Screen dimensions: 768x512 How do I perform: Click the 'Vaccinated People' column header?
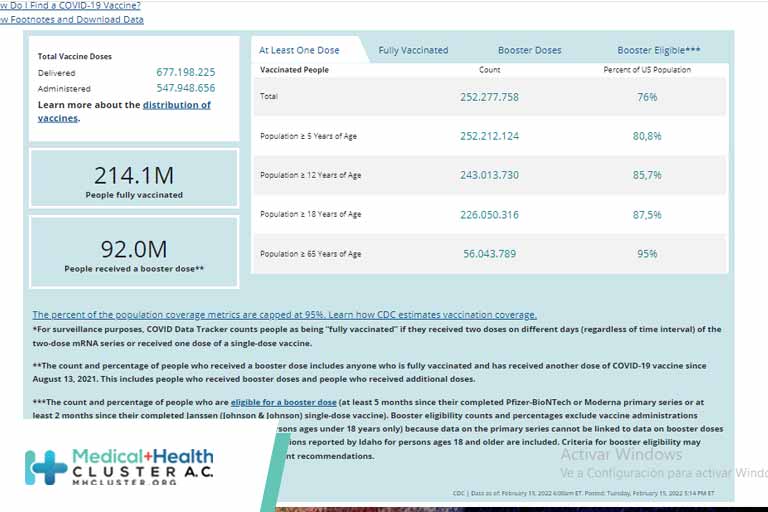click(294, 70)
